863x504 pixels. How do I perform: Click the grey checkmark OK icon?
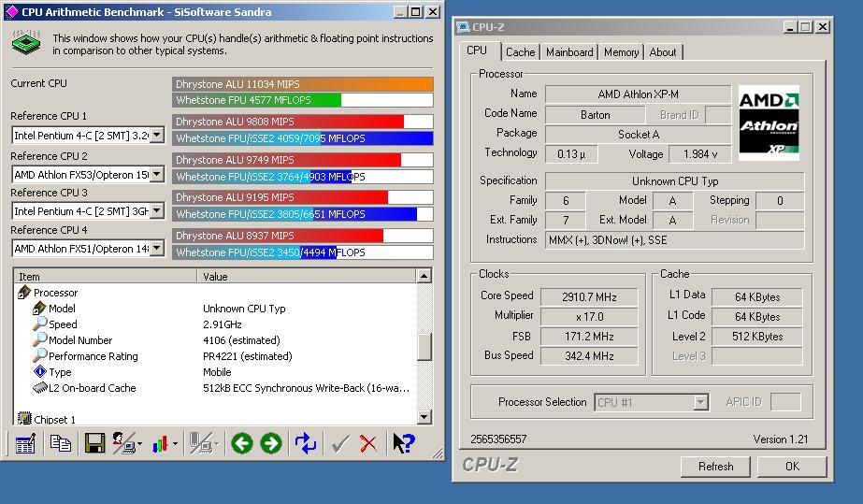click(x=340, y=443)
